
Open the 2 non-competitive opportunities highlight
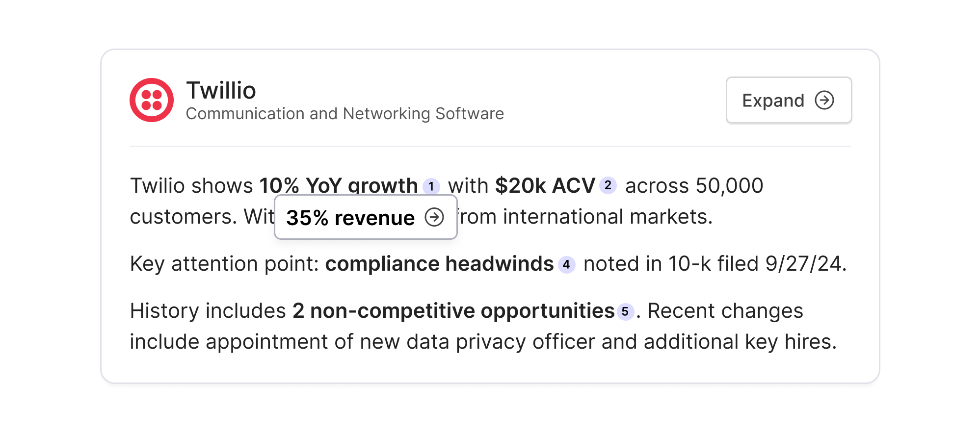tap(453, 311)
